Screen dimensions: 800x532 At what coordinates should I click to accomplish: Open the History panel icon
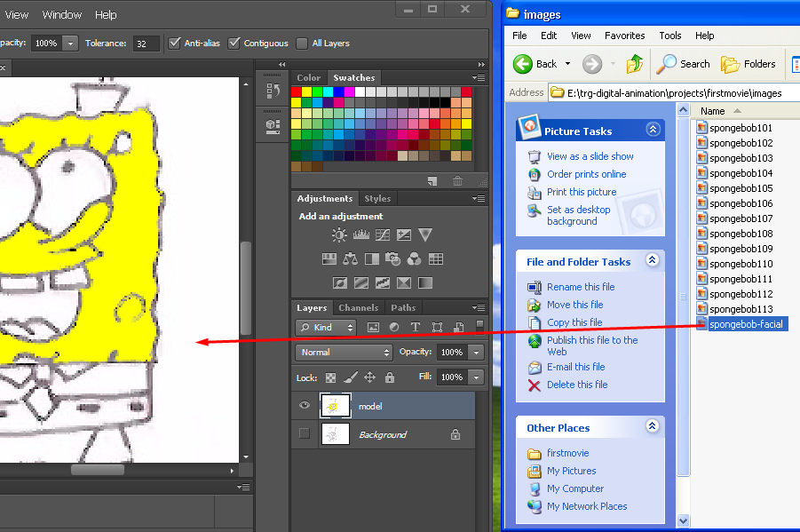[273, 91]
